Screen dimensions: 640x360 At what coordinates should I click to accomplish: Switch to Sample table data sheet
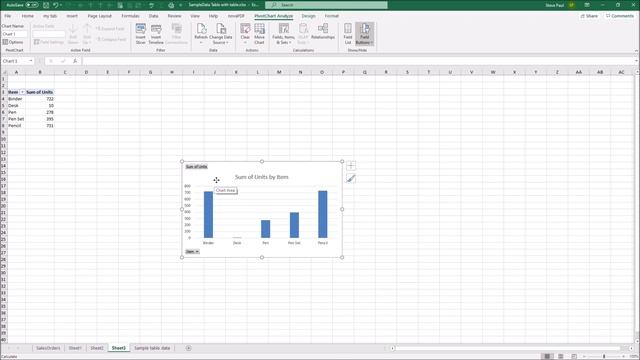click(152, 348)
